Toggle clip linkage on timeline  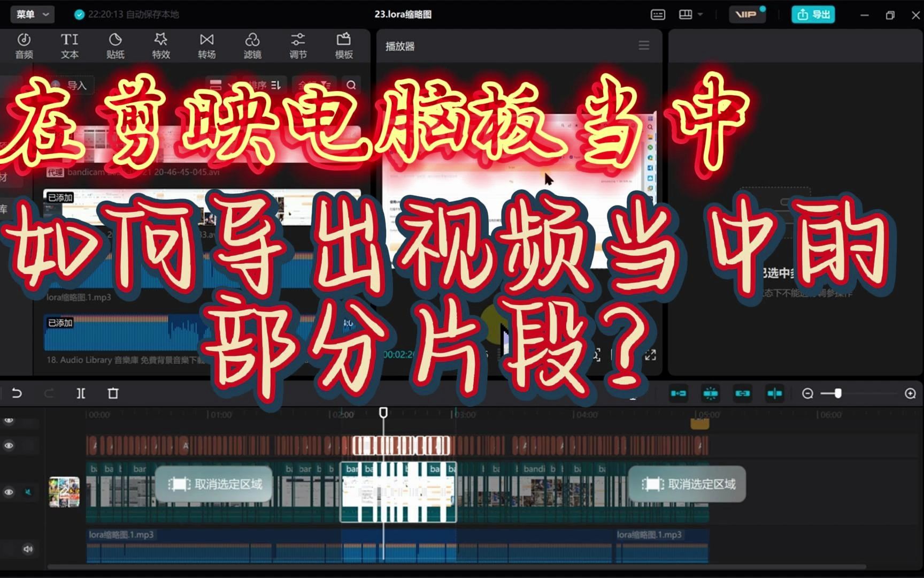743,393
